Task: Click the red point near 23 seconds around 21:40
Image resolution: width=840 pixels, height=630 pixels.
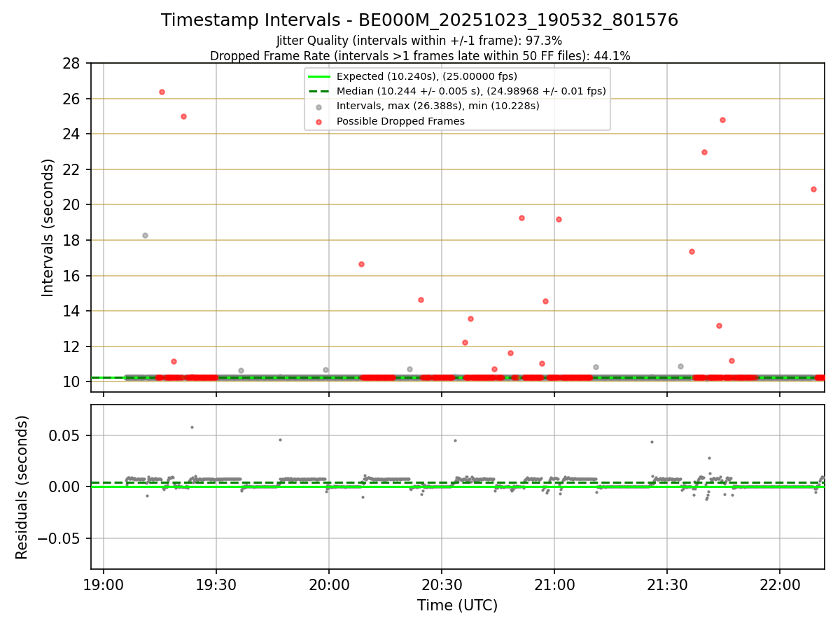Action: point(704,152)
